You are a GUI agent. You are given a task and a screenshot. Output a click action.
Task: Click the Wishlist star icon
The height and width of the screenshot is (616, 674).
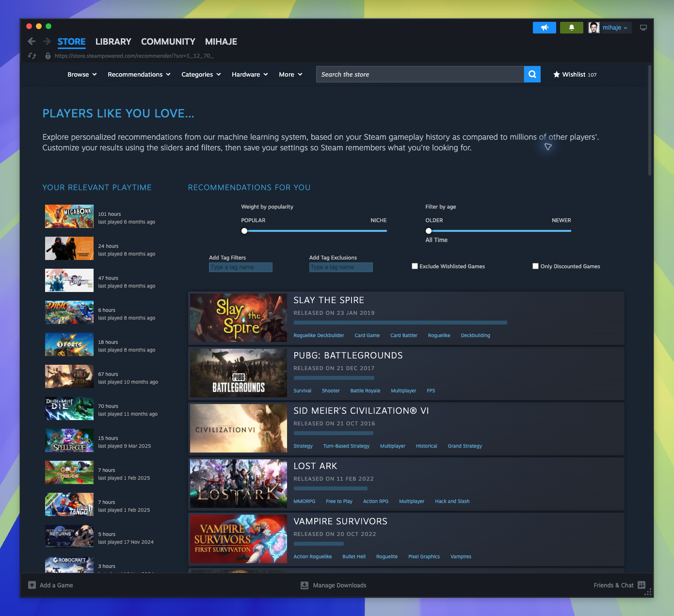(557, 74)
